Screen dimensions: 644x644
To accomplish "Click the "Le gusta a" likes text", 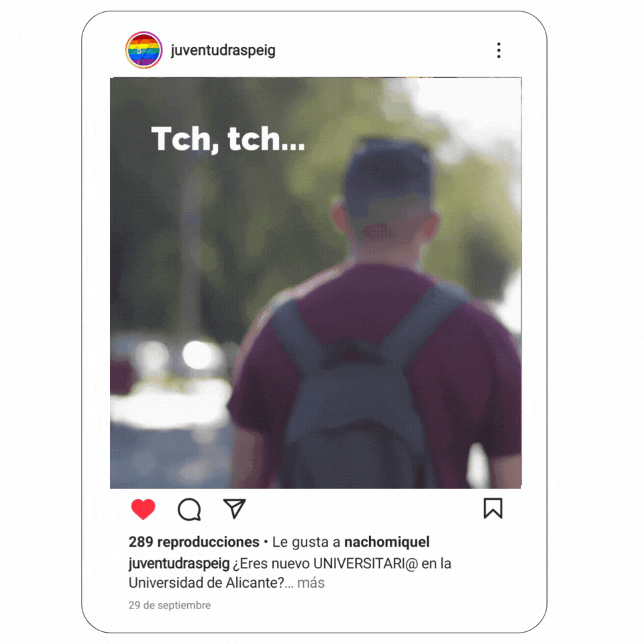I will tap(307, 542).
